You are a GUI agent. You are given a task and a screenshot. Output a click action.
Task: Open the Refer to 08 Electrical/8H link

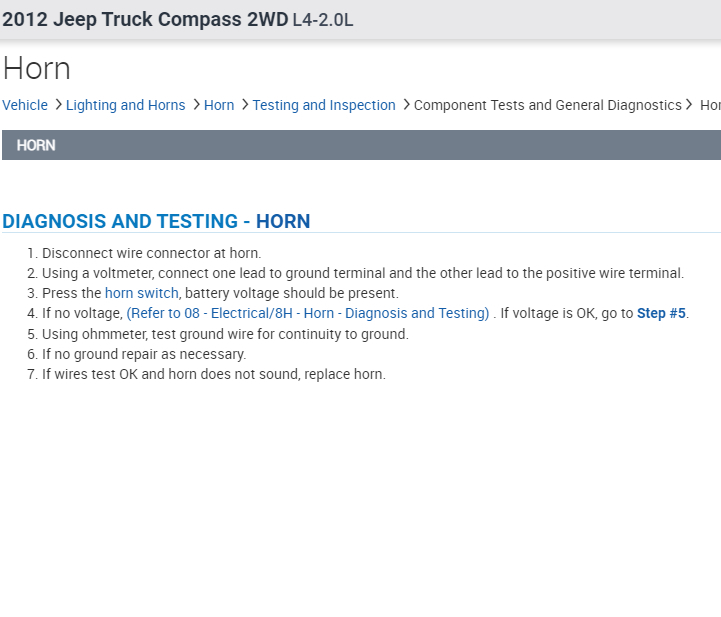[308, 313]
